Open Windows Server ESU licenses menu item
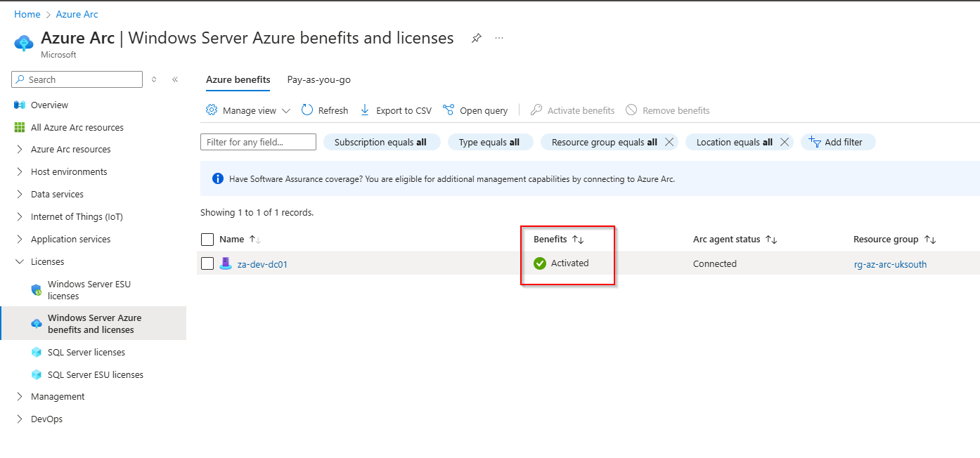 tap(89, 290)
